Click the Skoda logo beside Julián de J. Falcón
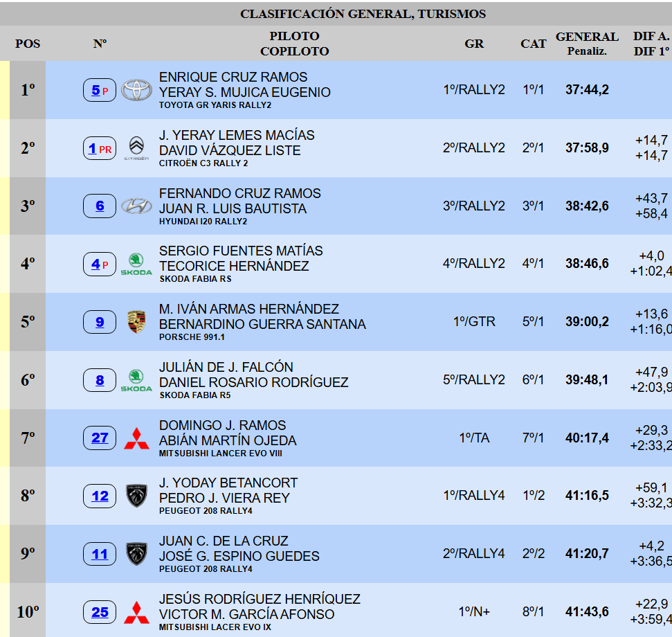 (x=136, y=380)
